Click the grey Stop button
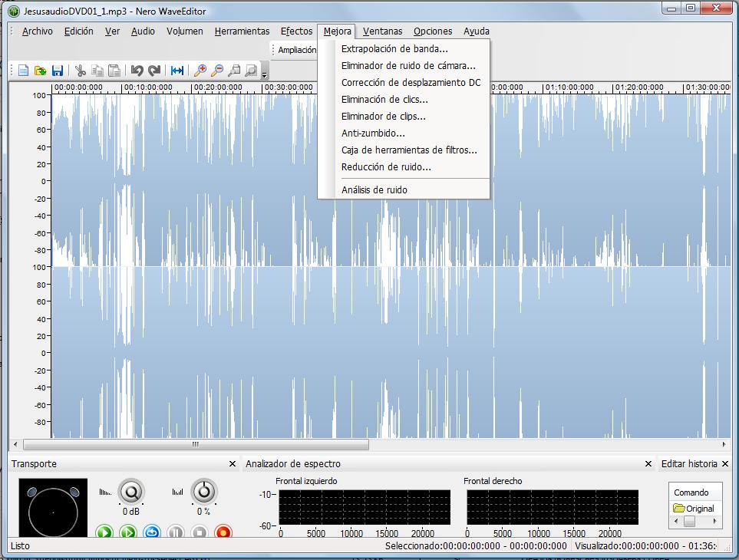The height and width of the screenshot is (560, 739). pyautogui.click(x=200, y=532)
